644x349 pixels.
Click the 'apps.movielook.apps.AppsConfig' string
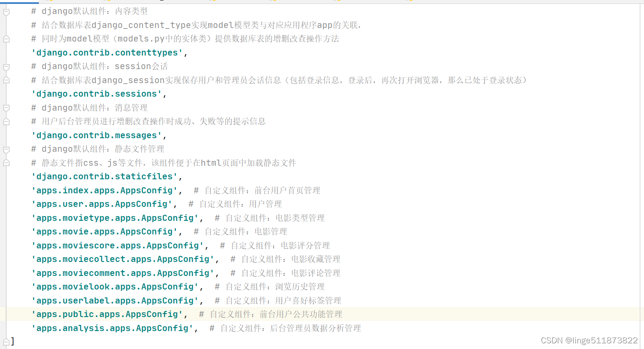click(x=115, y=287)
